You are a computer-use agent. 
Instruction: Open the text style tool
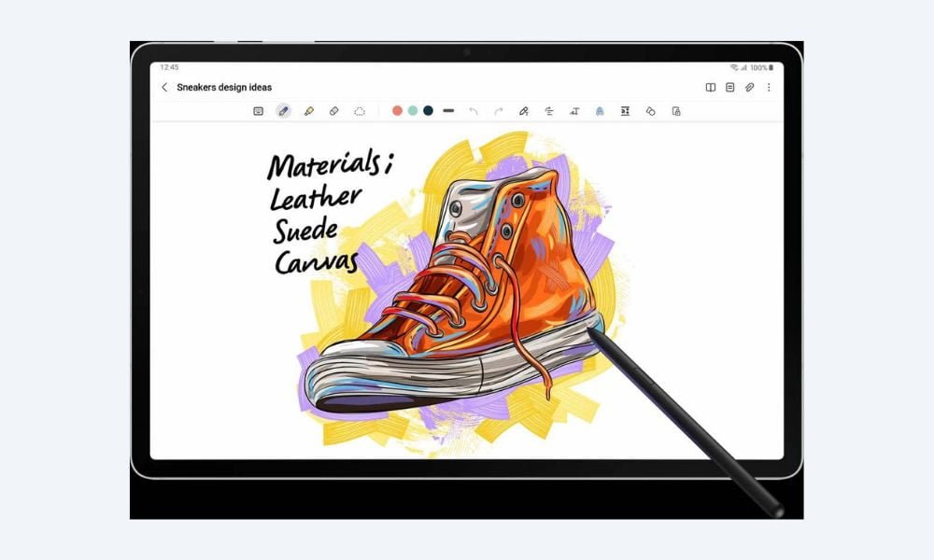pyautogui.click(x=574, y=111)
